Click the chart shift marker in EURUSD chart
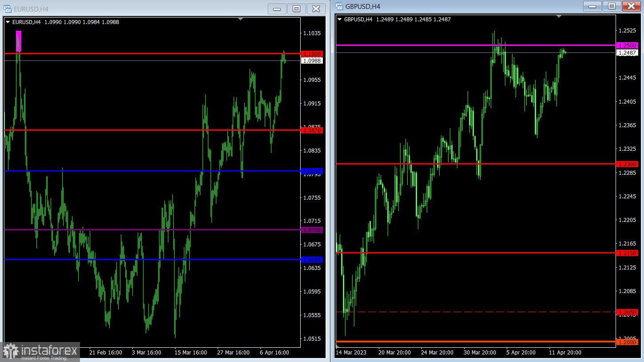 241,19
